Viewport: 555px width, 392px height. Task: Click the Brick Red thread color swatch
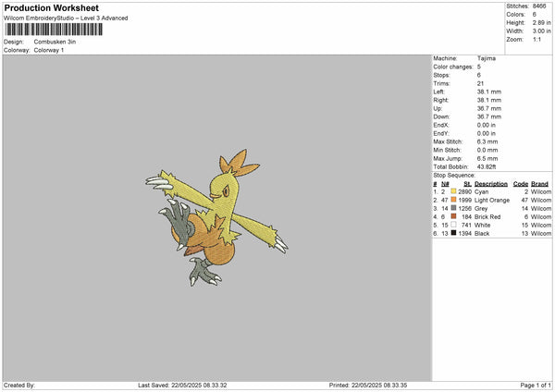[x=453, y=216]
